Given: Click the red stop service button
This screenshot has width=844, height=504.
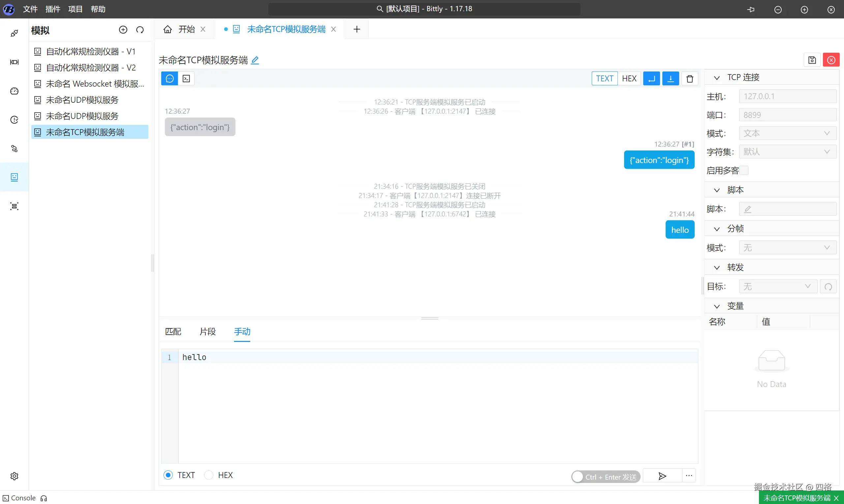Looking at the screenshot, I should pos(831,60).
